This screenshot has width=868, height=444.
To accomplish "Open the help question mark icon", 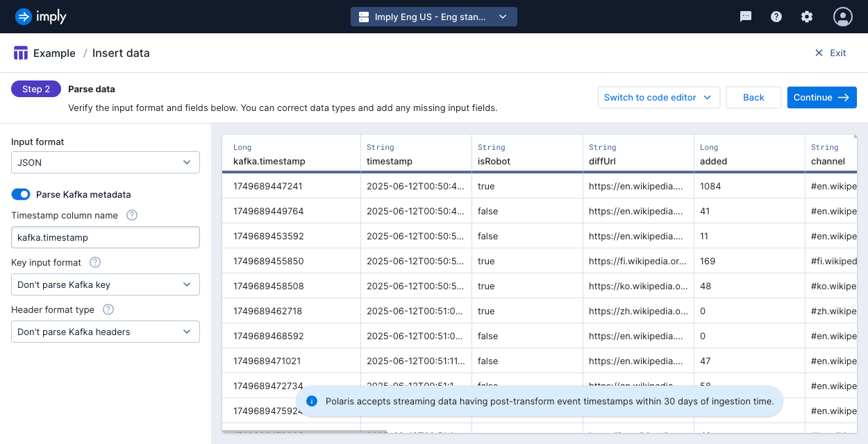I will coord(776,17).
